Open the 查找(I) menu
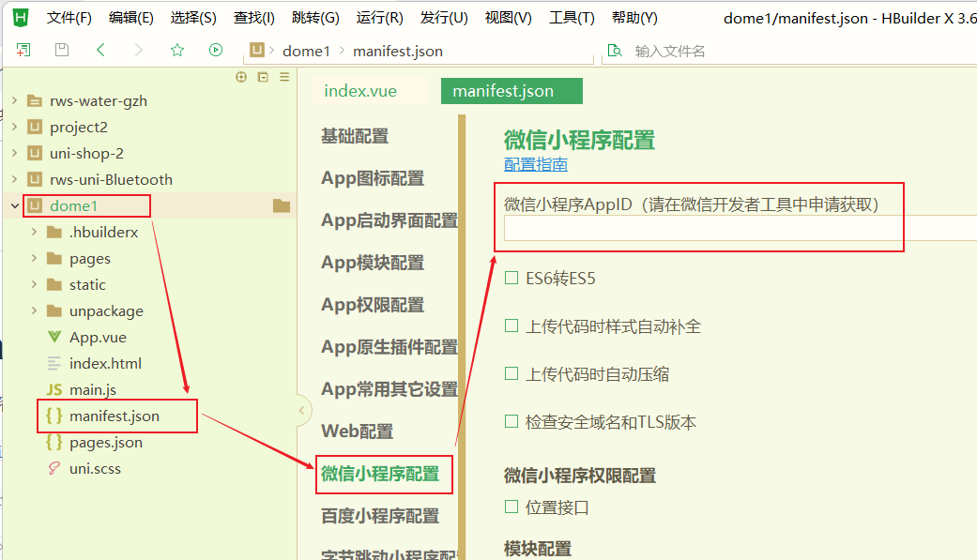 (x=253, y=18)
